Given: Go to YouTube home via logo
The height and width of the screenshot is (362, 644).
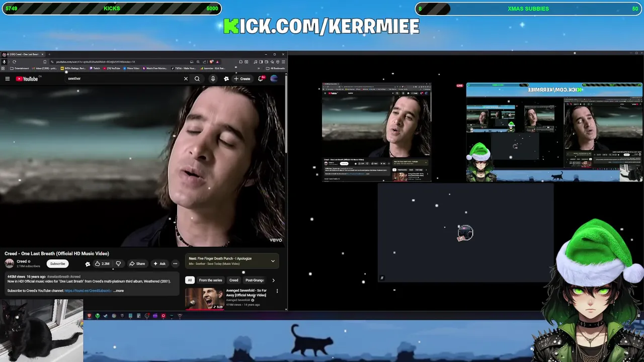Looking at the screenshot, I should [27, 78].
